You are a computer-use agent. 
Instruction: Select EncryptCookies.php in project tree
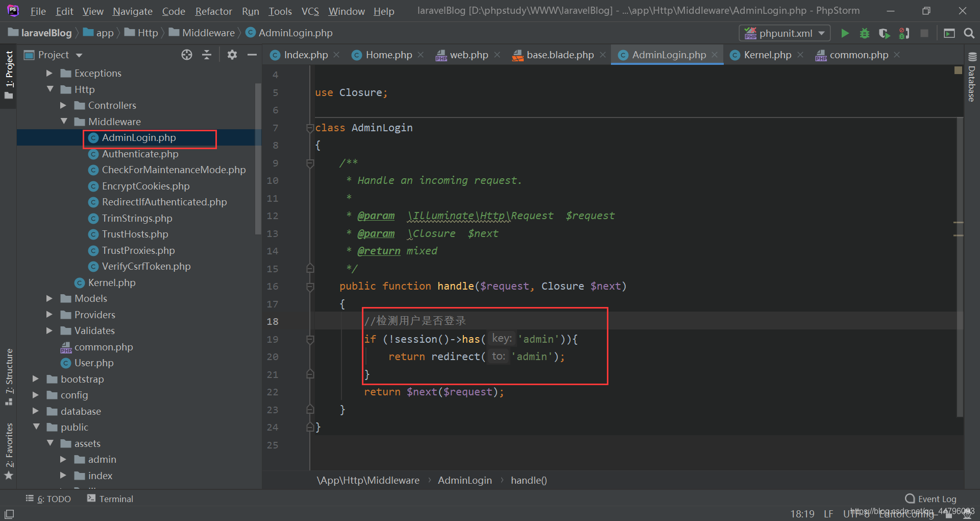pyautogui.click(x=145, y=186)
